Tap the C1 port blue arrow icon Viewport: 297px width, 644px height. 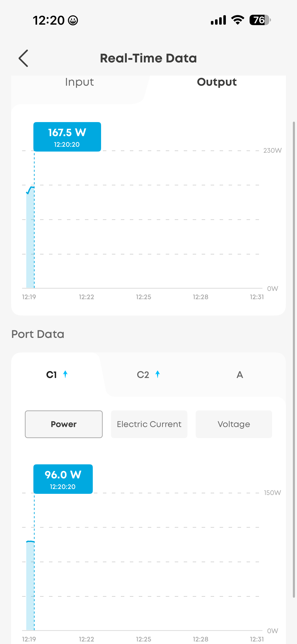[x=65, y=374]
